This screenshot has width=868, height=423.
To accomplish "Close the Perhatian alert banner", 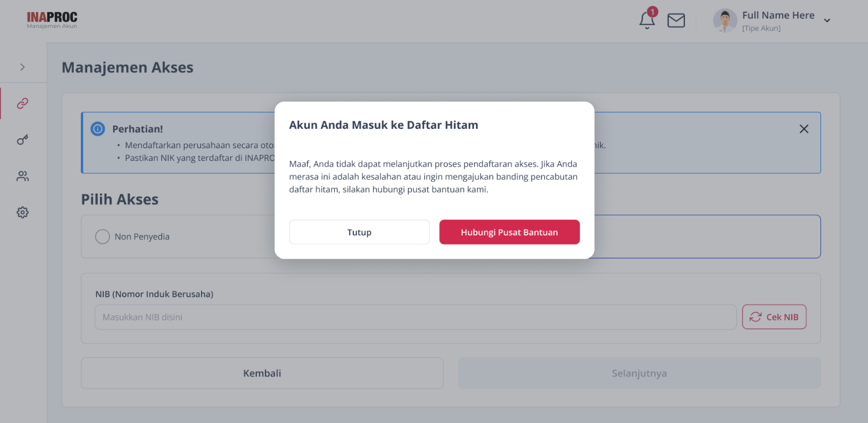I will click(804, 129).
